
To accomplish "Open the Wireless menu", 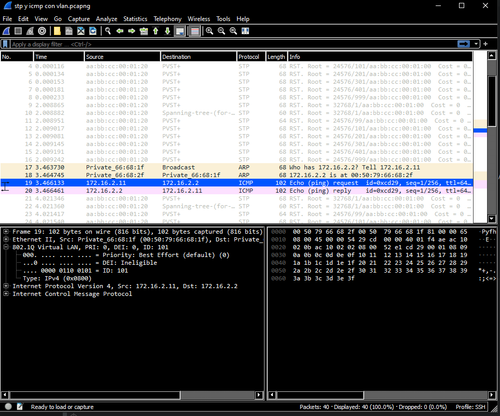I will point(199,19).
